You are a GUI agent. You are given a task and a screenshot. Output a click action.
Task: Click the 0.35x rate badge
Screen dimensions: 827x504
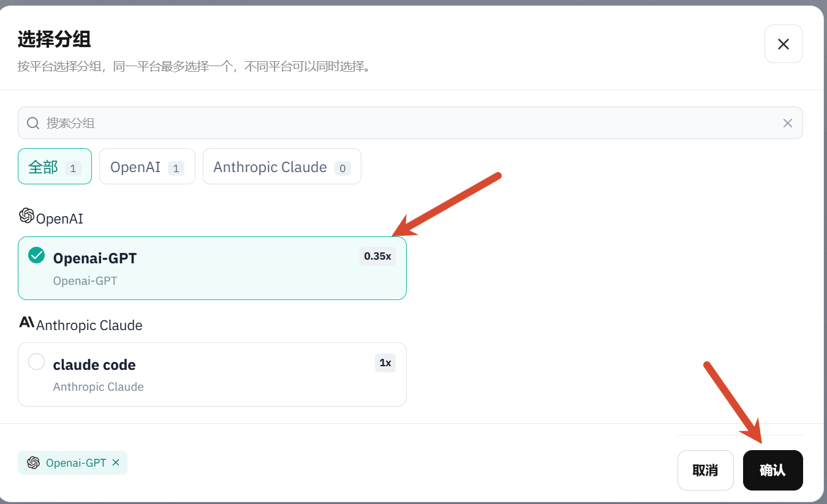pyautogui.click(x=377, y=256)
